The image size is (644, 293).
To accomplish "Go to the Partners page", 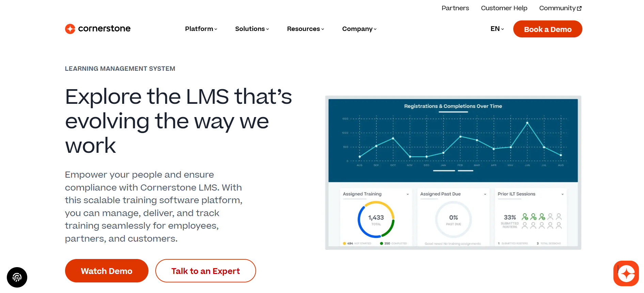I will point(455,8).
